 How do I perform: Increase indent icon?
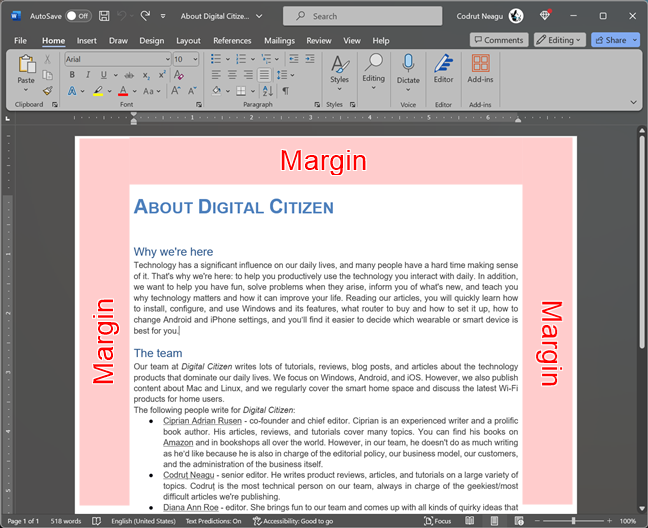pos(310,59)
